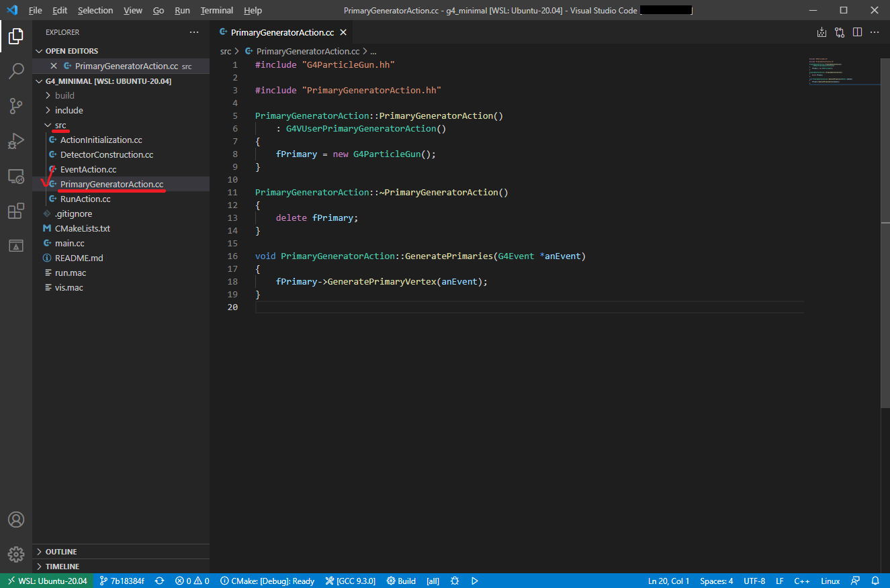Open the Search view in activity bar
The height and width of the screenshot is (588, 890).
click(16, 71)
